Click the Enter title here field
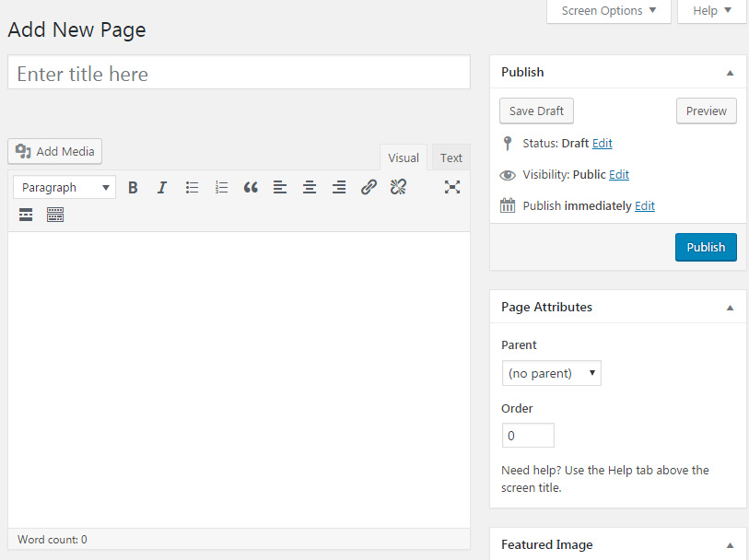This screenshot has height=560, width=749. click(x=239, y=73)
